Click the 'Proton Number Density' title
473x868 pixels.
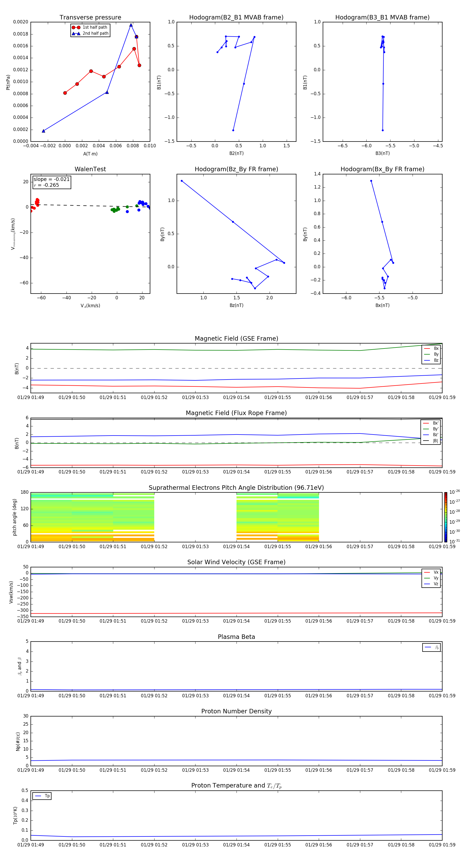coord(236,711)
